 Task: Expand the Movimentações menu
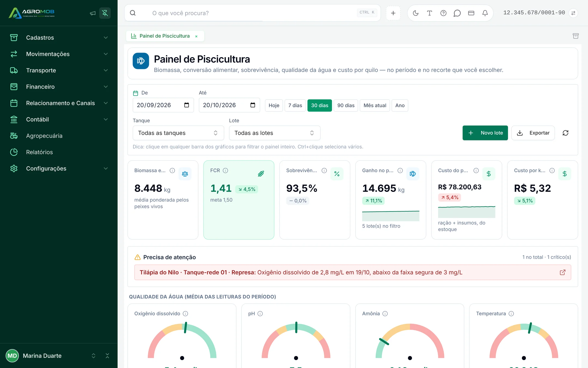pos(59,54)
